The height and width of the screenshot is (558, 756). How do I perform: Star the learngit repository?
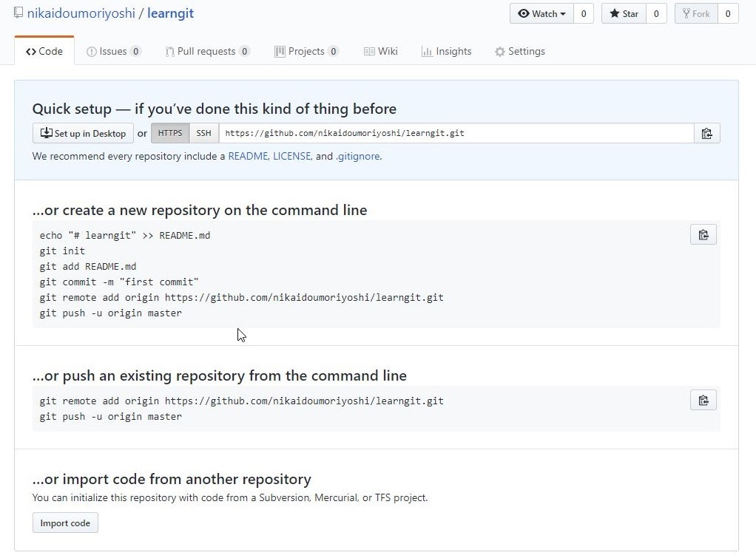point(624,14)
